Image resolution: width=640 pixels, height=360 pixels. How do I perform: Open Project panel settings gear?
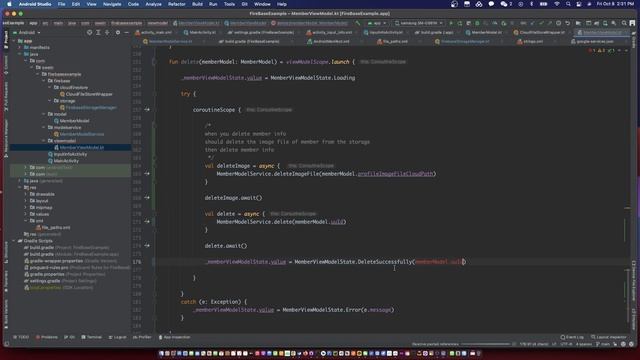(118, 32)
